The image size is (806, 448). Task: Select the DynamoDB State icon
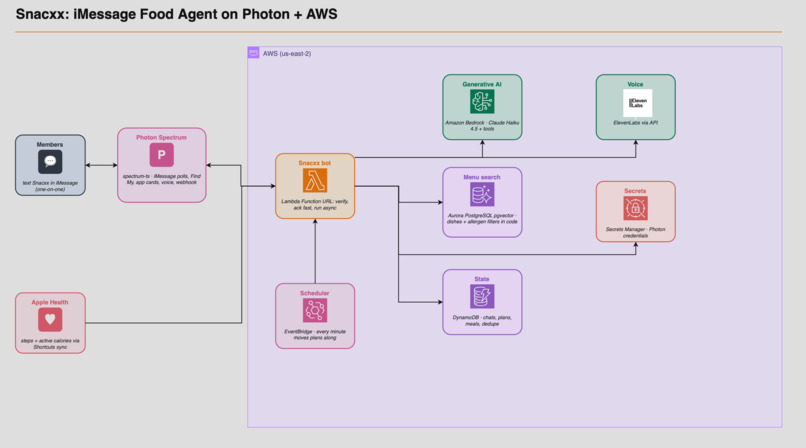[x=482, y=296]
